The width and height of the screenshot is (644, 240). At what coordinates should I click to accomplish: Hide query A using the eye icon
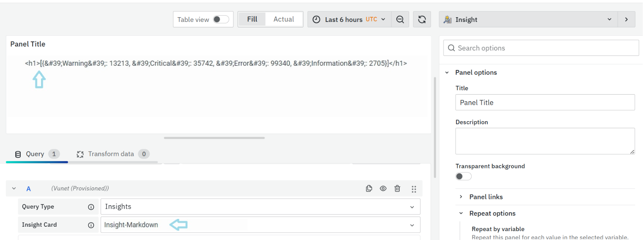tap(383, 188)
